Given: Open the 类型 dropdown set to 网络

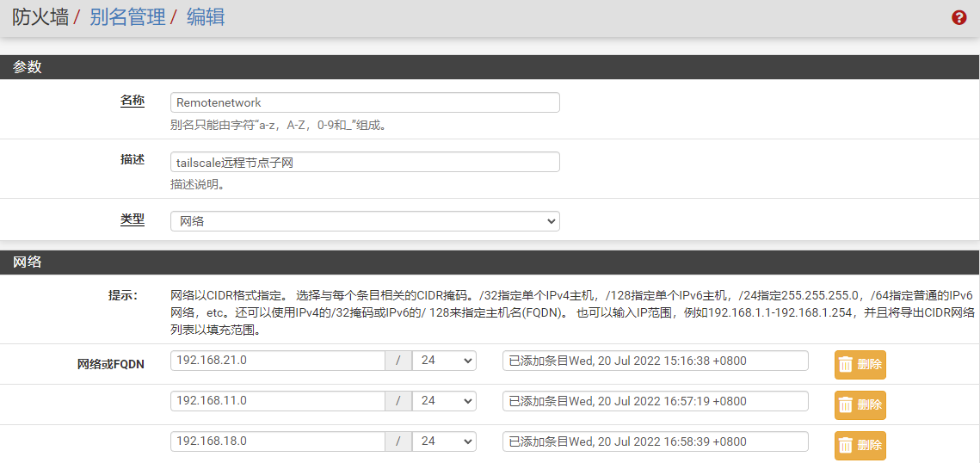Looking at the screenshot, I should pyautogui.click(x=365, y=221).
